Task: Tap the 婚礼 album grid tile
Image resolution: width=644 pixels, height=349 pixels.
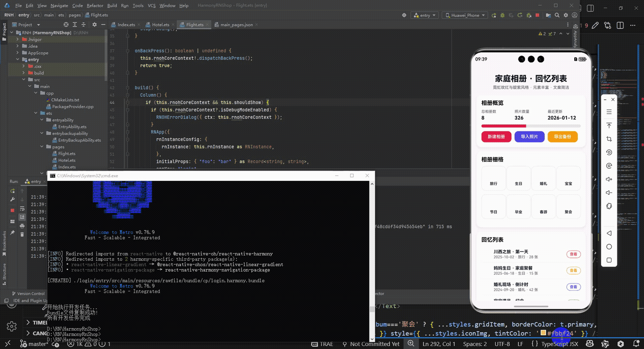Action: [543, 178]
